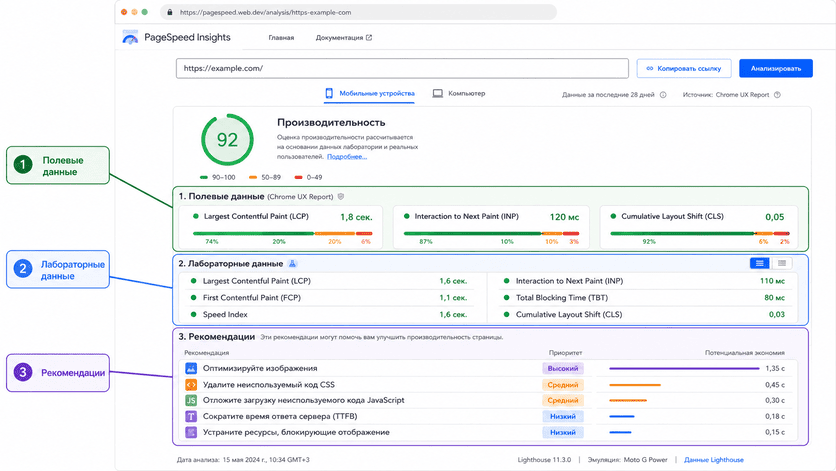Viewport: 836px width, 471px height.
Task: Click the Lighthouse 11.3.0 footer text
Action: [544, 460]
